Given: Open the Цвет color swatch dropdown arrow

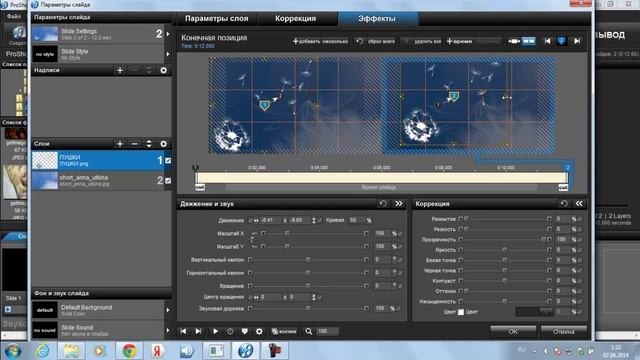Looking at the screenshot, I should coord(546,312).
